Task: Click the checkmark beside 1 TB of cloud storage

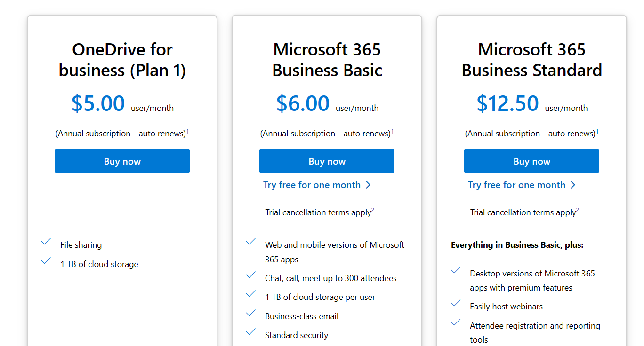Action: [46, 260]
